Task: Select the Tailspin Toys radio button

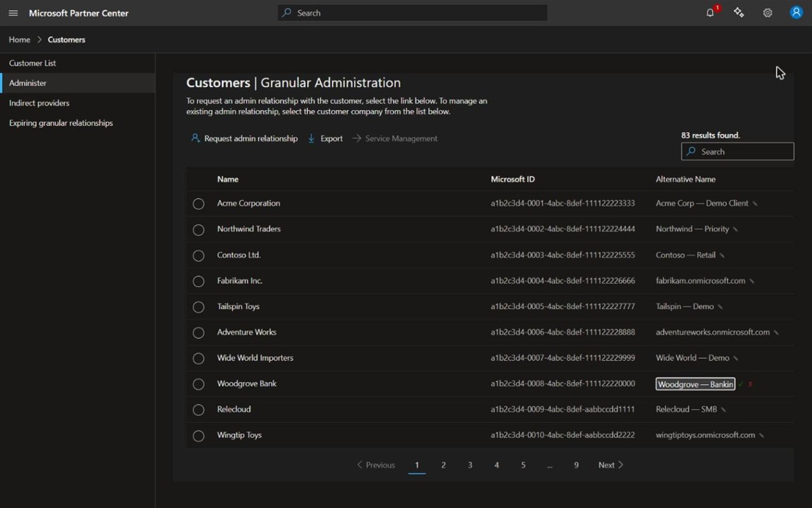Action: pyautogui.click(x=199, y=307)
